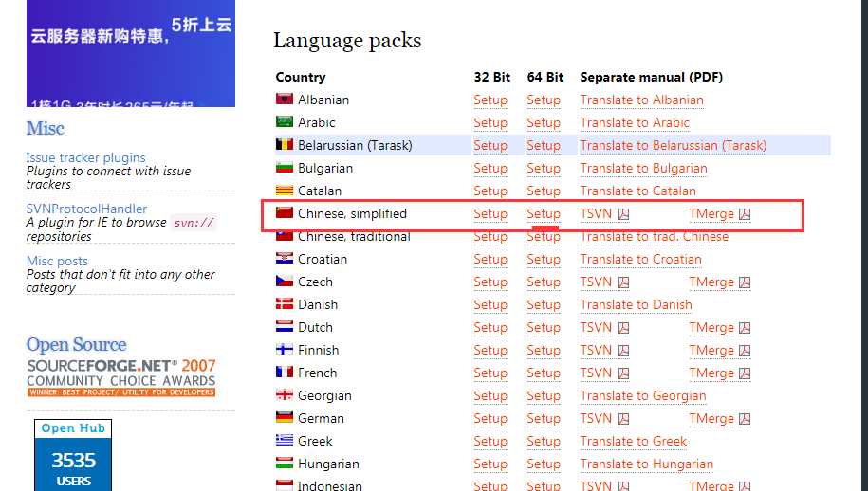
Task: Download 32 Bit Setup for Albanian
Action: point(489,100)
